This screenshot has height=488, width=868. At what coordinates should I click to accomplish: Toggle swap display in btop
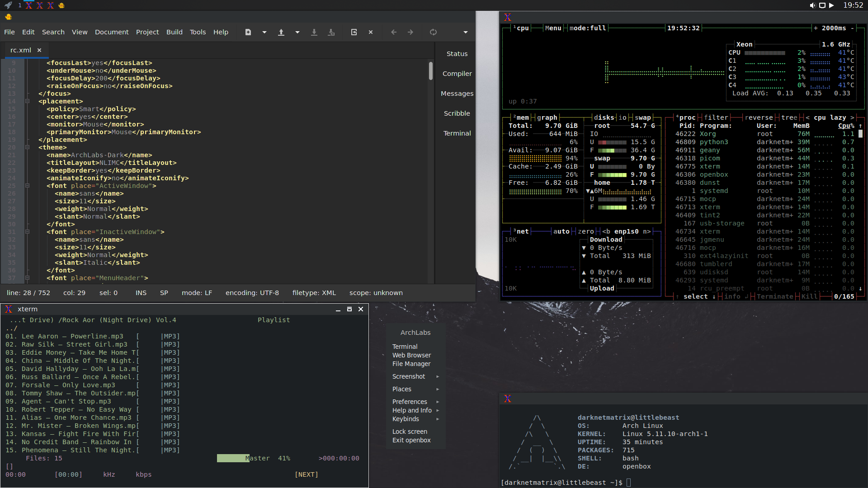(x=643, y=117)
